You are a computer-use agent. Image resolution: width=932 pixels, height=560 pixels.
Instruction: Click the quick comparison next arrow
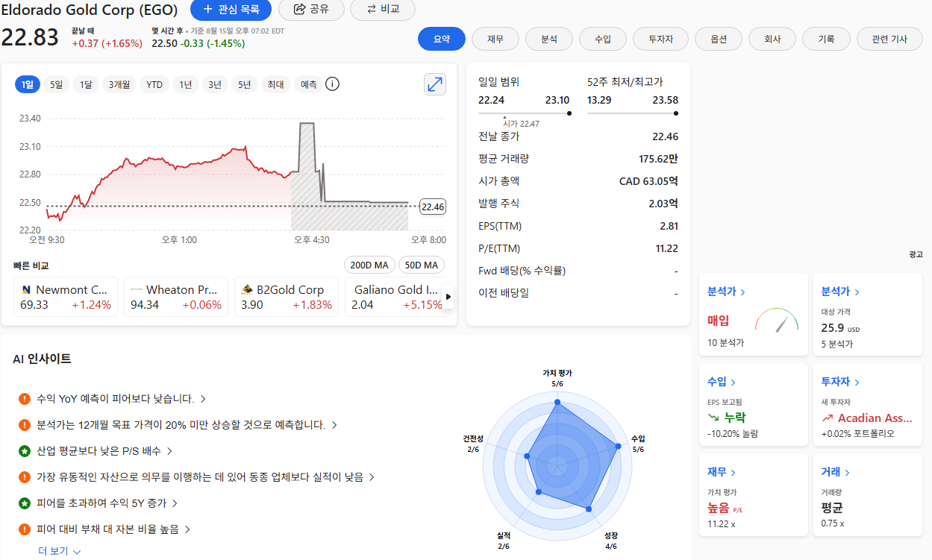(x=448, y=297)
